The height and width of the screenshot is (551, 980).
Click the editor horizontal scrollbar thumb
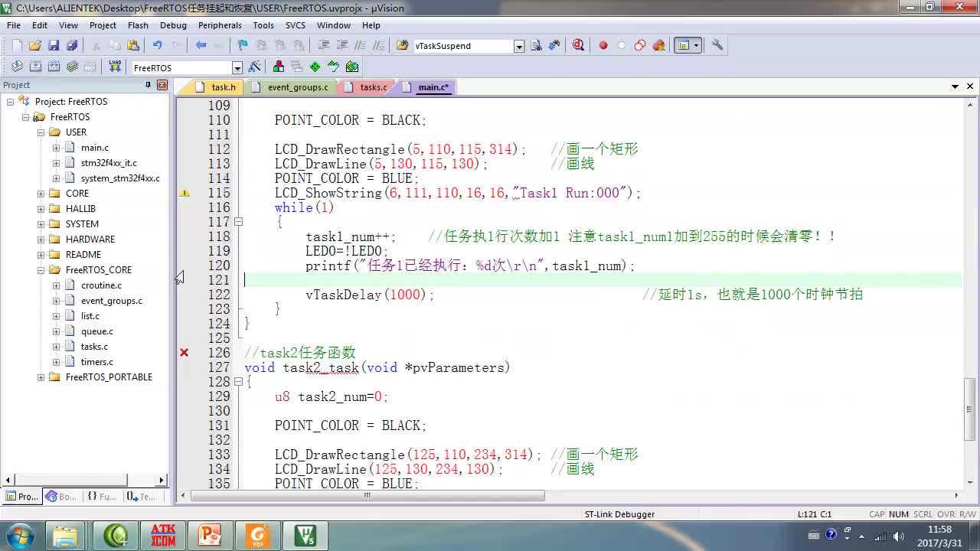367,495
